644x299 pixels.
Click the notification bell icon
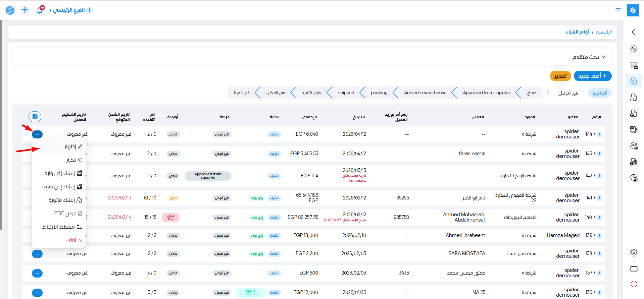pos(40,10)
